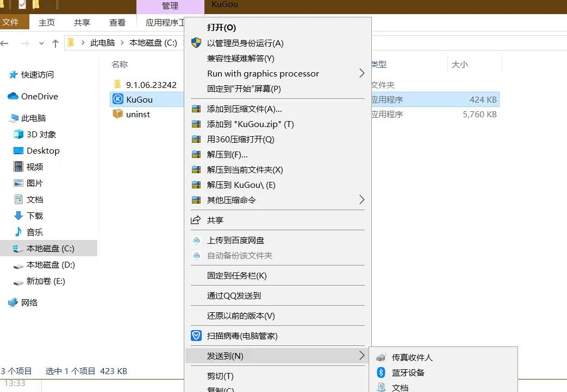Image resolution: width=567 pixels, height=392 pixels.
Task: Click the PC Manager shield icon beside 扫描病毒
Action: 196,336
